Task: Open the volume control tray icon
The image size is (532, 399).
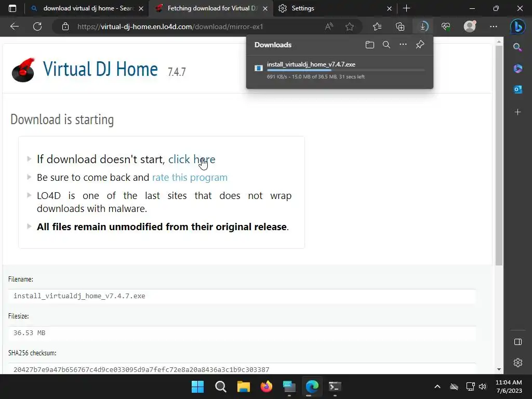Action: tap(483, 387)
